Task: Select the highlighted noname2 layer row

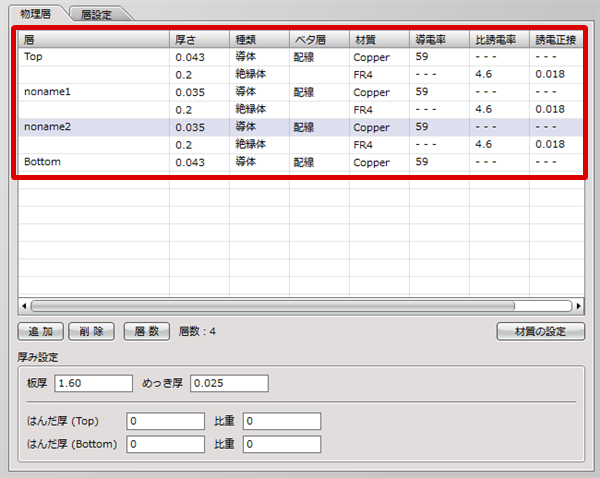Action: click(x=90, y=127)
